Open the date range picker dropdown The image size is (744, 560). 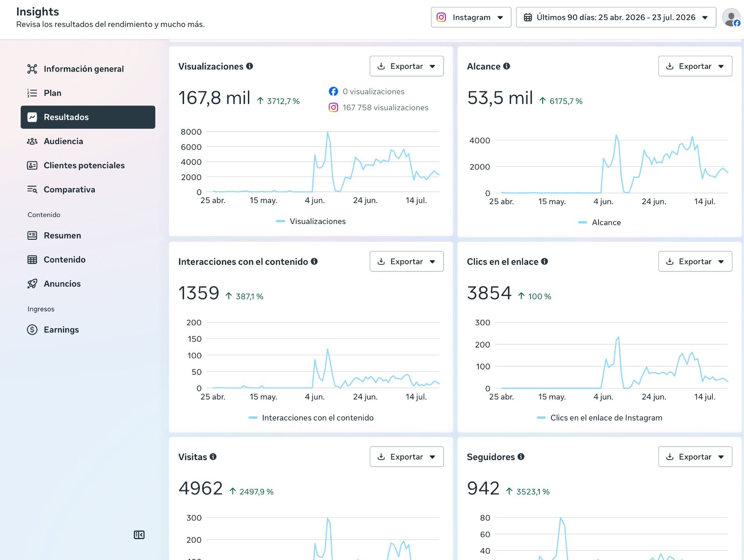tap(616, 17)
